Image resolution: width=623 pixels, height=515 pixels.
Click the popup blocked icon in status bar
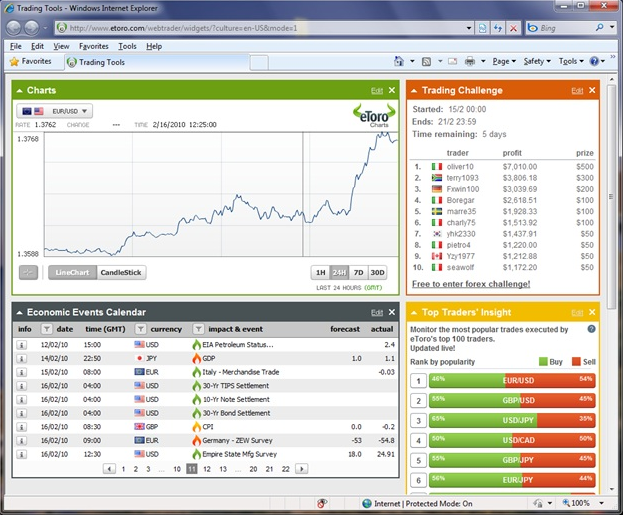pos(322,503)
